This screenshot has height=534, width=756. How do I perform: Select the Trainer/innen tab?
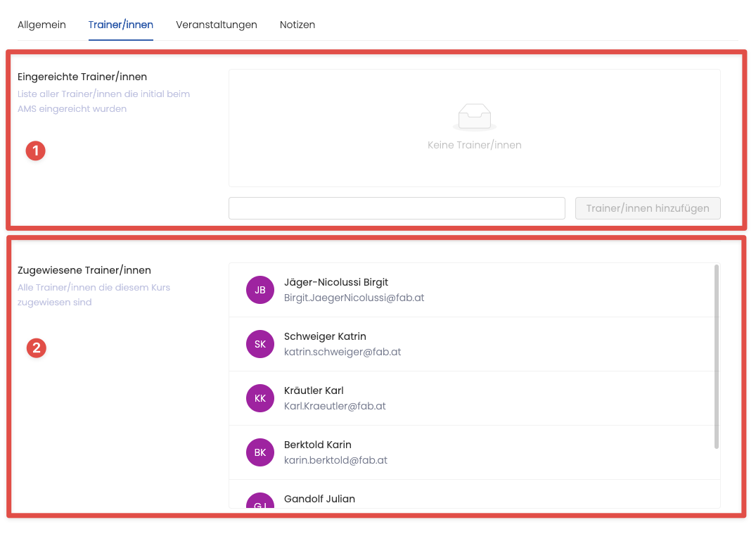(121, 25)
